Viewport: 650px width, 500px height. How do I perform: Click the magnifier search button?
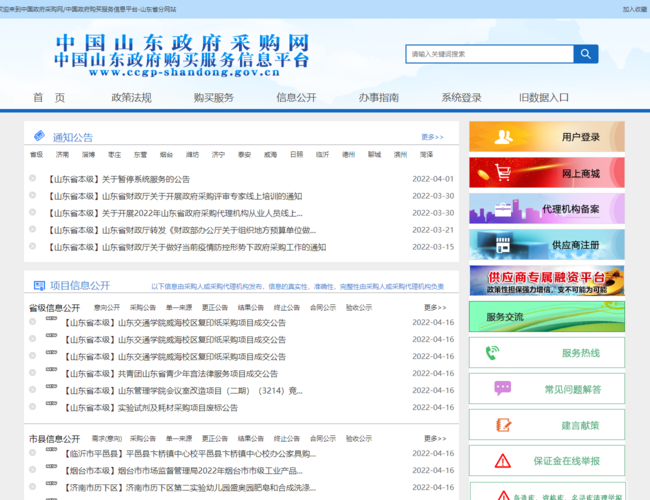click(x=585, y=54)
